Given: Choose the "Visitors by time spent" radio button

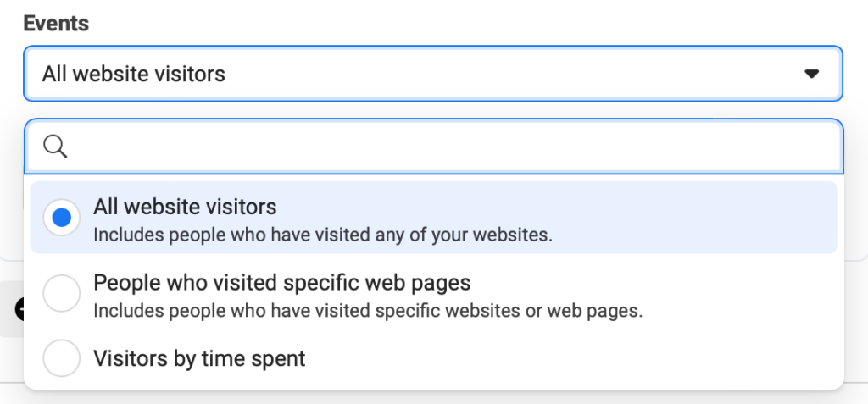Looking at the screenshot, I should [x=61, y=358].
